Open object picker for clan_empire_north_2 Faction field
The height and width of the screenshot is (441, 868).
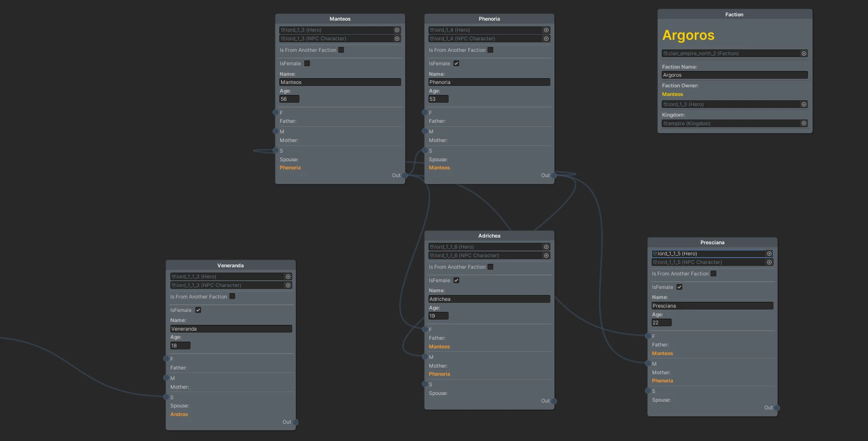coord(804,53)
